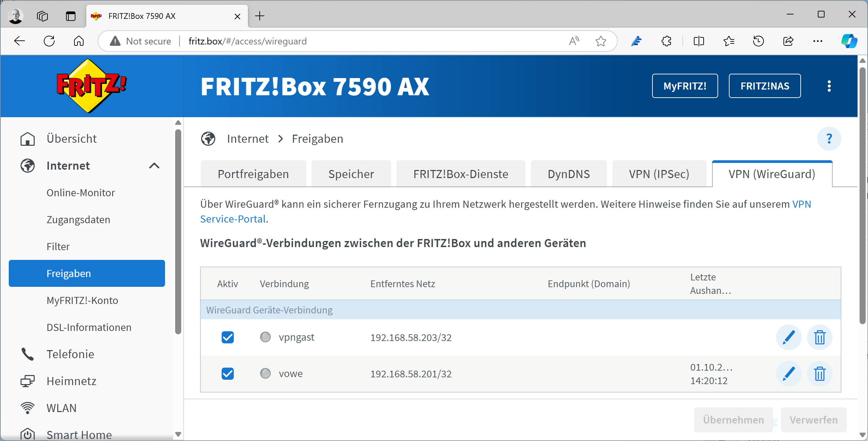Switch to the VPN (IPSec) tab
The width and height of the screenshot is (868, 441).
[659, 174]
